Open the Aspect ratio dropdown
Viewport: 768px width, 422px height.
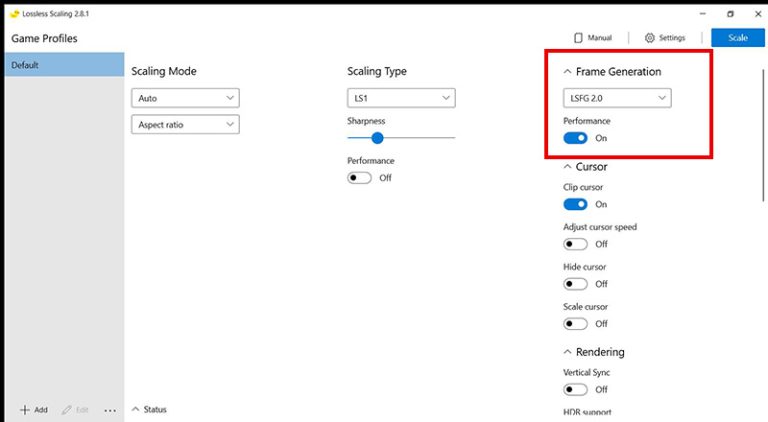pos(185,125)
